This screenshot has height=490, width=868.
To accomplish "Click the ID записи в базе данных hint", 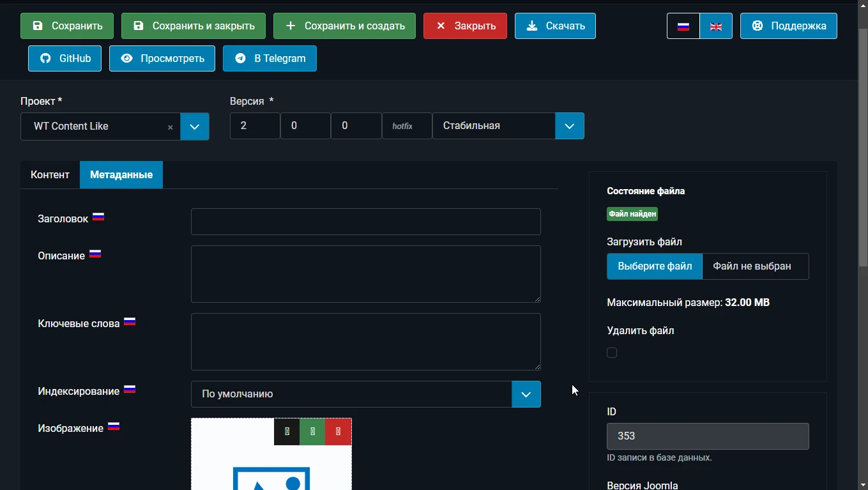I will click(x=659, y=458).
